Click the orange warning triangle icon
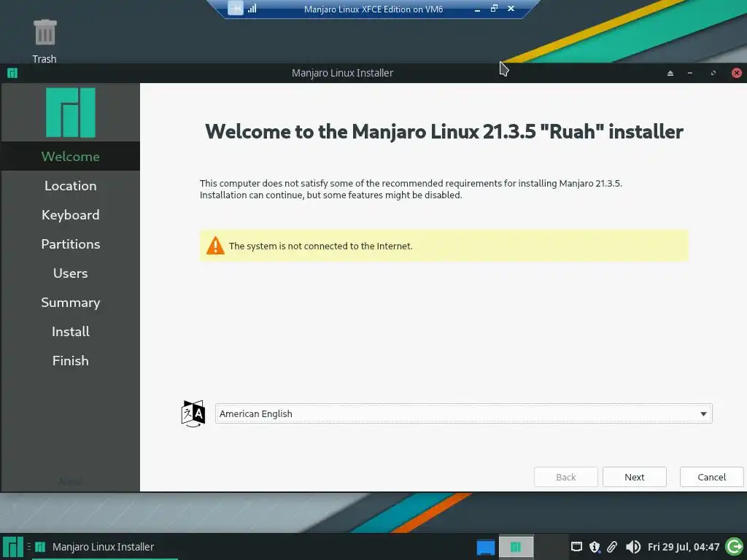The height and width of the screenshot is (560, 747). pos(215,246)
